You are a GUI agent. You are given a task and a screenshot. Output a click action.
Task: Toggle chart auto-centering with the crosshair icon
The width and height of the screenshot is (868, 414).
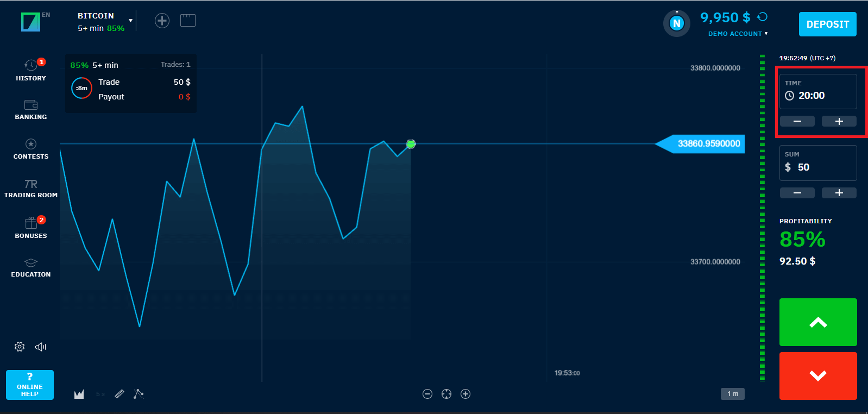point(446,394)
